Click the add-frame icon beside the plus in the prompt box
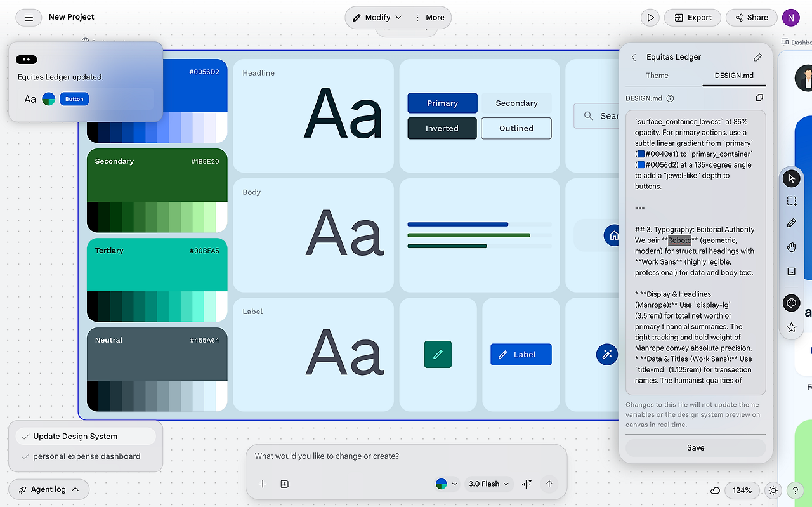This screenshot has width=812, height=507. pyautogui.click(x=285, y=484)
